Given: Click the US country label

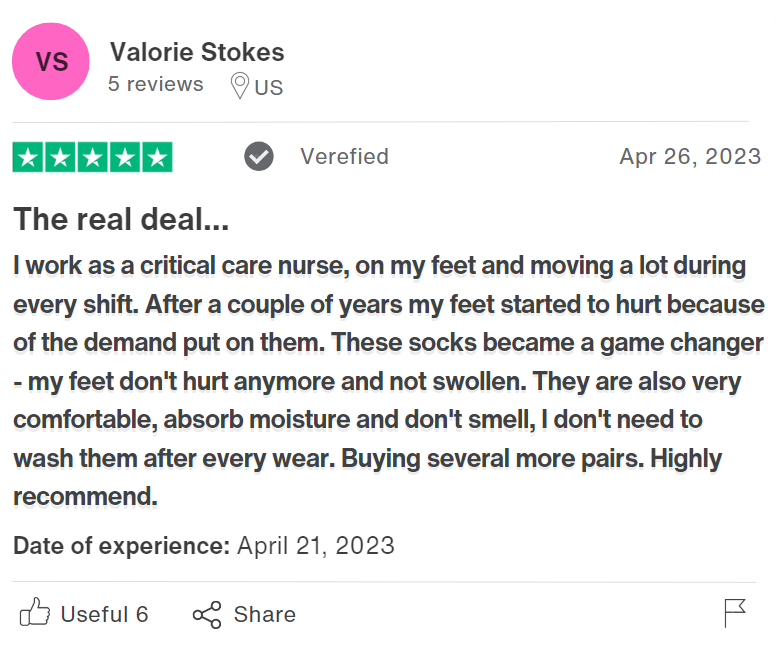Looking at the screenshot, I should 268,87.
